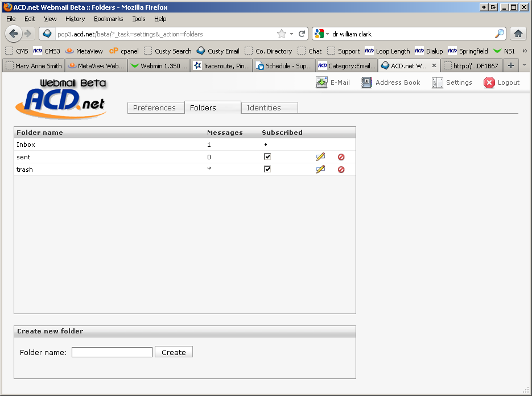Open the Address Book icon
This screenshot has height=396, width=532.
366,82
